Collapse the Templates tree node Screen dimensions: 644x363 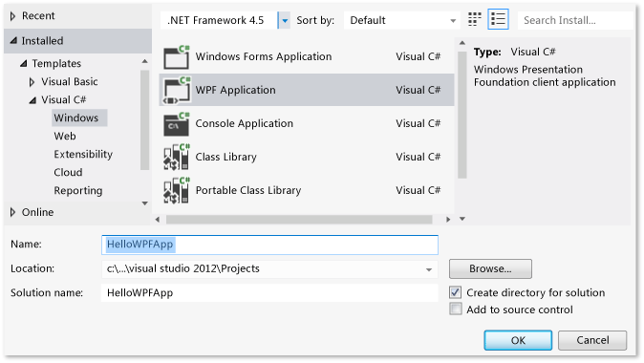click(24, 63)
